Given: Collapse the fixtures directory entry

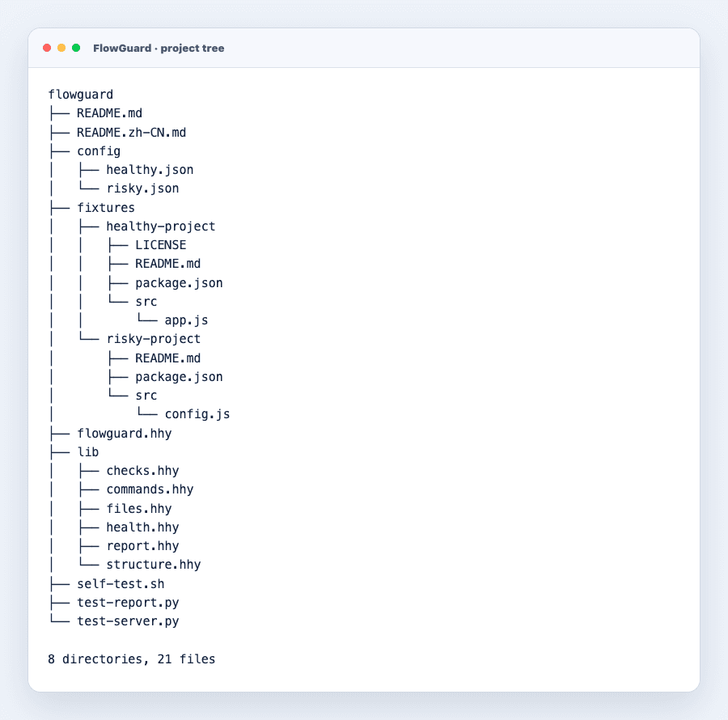Looking at the screenshot, I should [106, 207].
